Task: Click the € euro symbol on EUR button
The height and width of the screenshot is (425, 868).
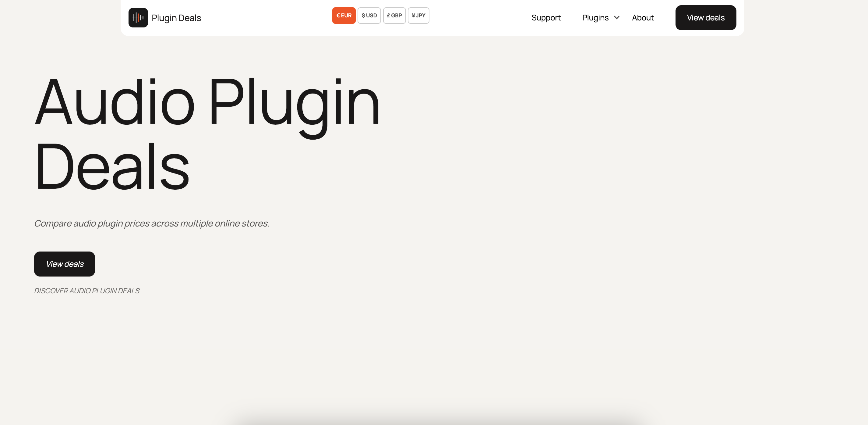Action: pyautogui.click(x=338, y=15)
